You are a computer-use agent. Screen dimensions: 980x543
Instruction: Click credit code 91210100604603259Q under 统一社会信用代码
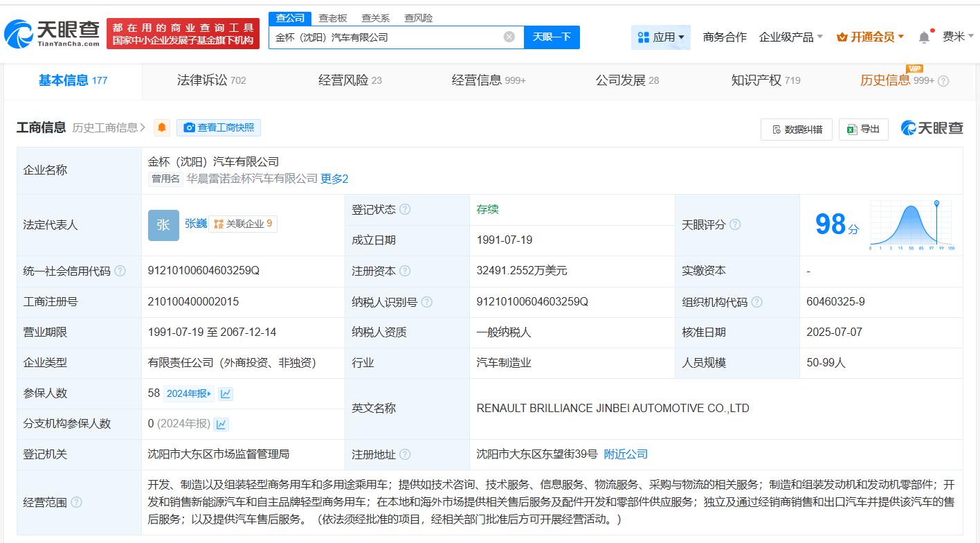coord(203,271)
